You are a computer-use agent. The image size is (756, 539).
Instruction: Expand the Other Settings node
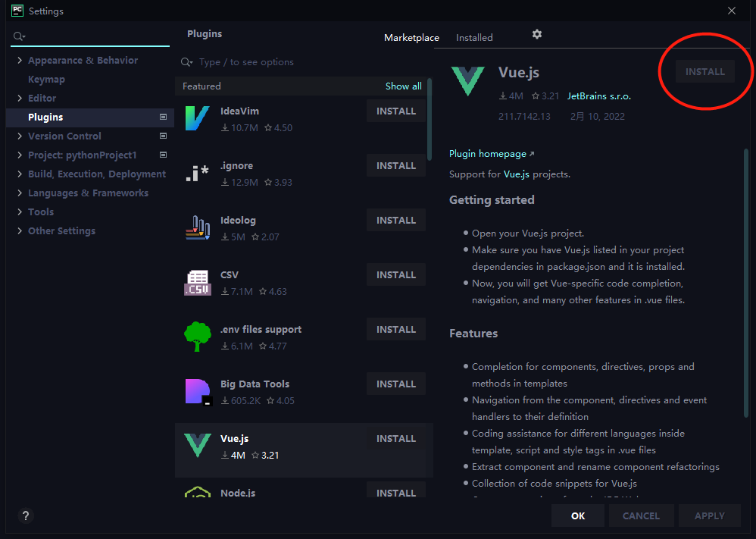click(20, 230)
